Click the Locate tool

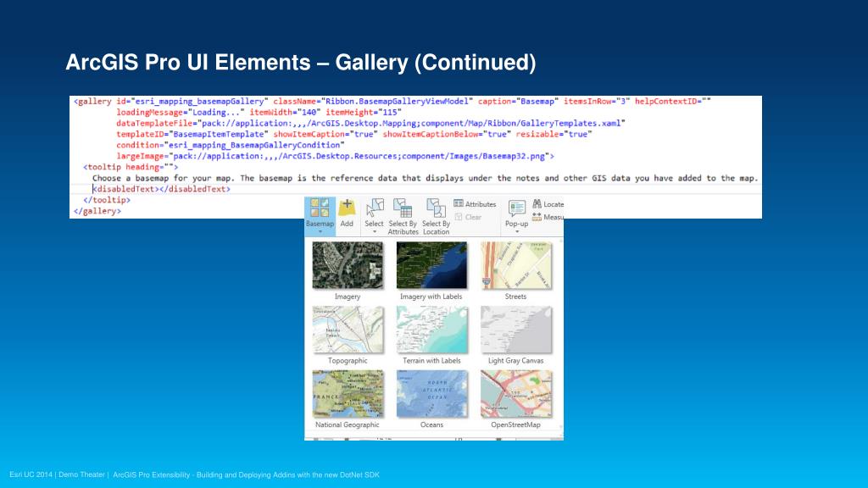pyautogui.click(x=548, y=204)
